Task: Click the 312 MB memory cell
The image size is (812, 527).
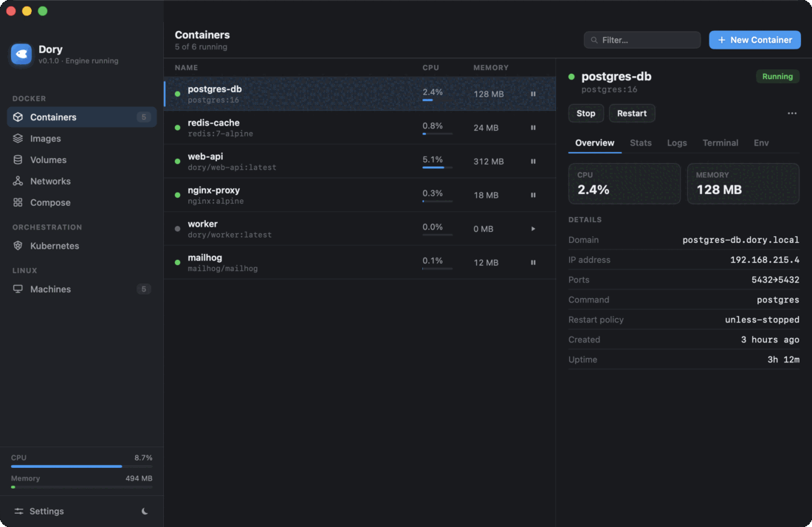Action: click(x=489, y=162)
